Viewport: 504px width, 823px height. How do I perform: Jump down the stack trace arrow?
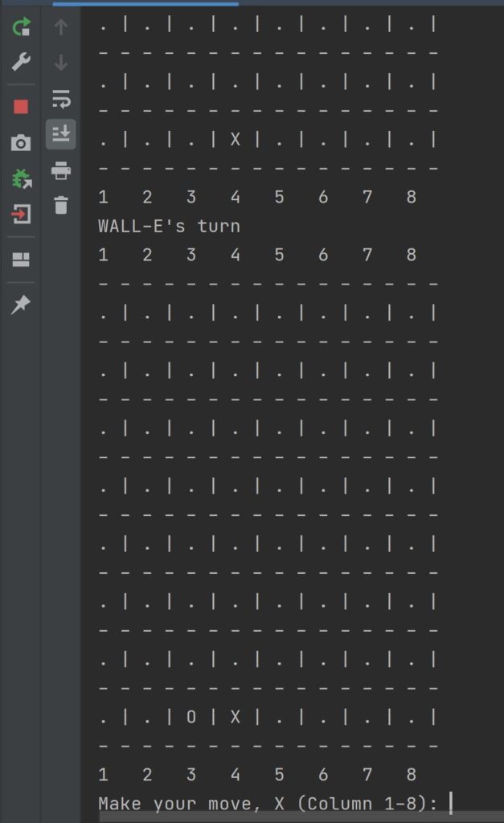(x=61, y=63)
